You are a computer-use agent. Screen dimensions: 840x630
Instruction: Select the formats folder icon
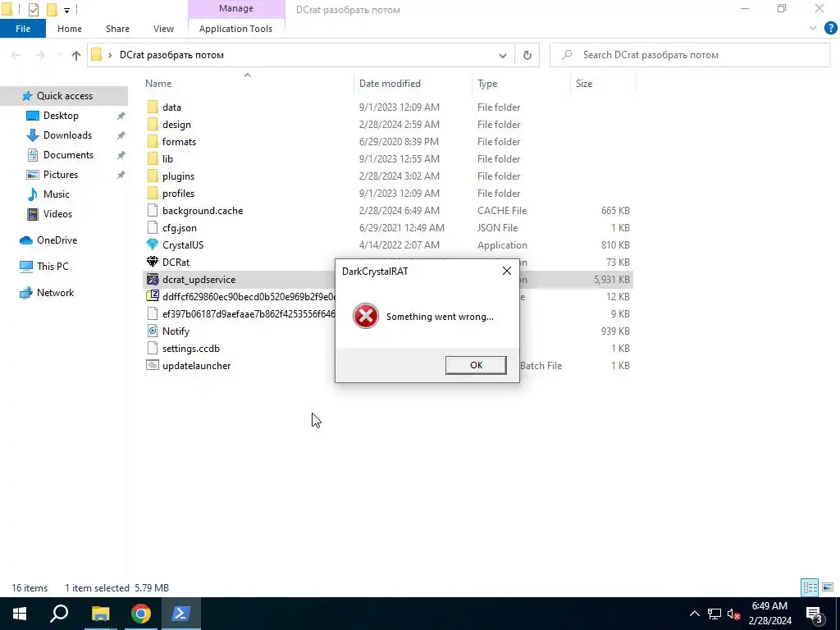click(x=153, y=141)
